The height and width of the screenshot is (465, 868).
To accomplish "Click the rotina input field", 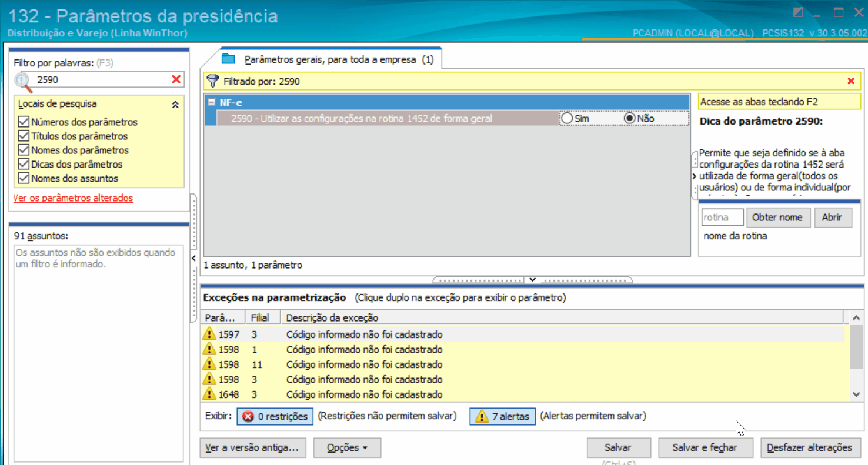I will tap(723, 218).
